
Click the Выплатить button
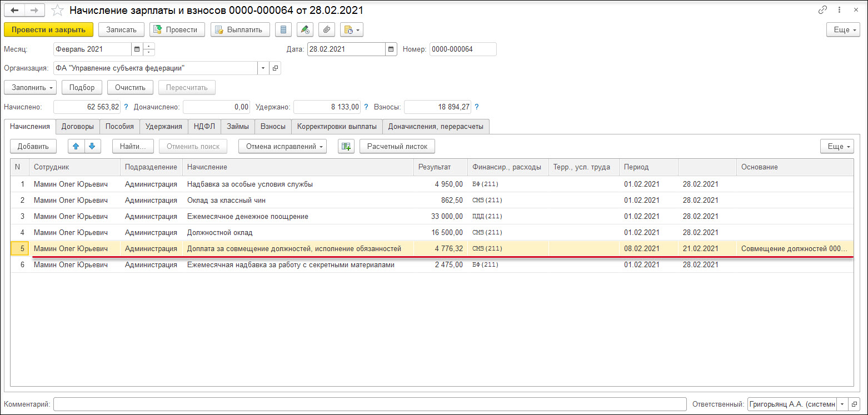(240, 29)
